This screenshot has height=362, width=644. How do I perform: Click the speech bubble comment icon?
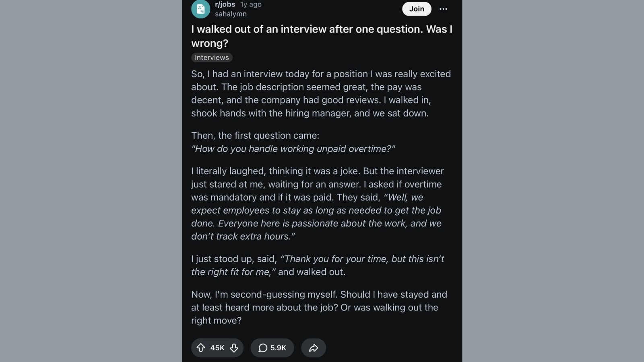tap(263, 348)
